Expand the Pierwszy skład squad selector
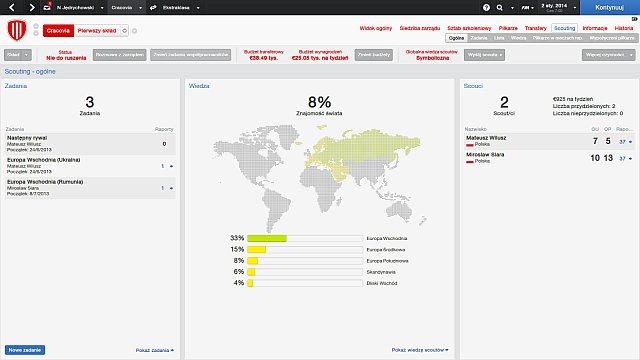This screenshot has width=640, height=360. [124, 31]
